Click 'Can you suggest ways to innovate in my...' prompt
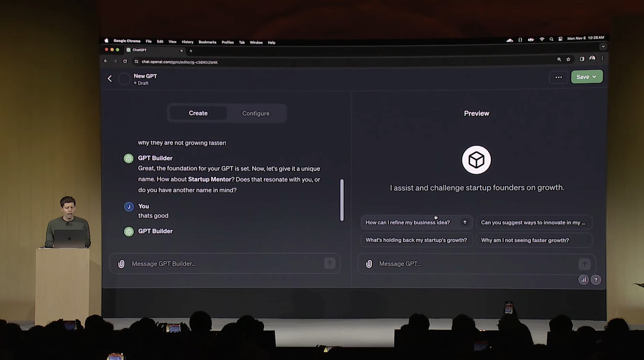 click(533, 222)
